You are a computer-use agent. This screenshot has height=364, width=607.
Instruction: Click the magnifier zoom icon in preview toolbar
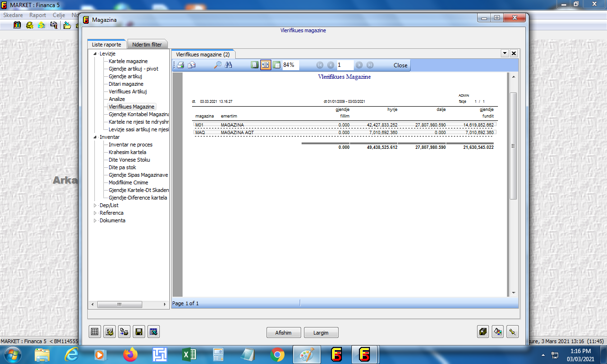(x=217, y=65)
